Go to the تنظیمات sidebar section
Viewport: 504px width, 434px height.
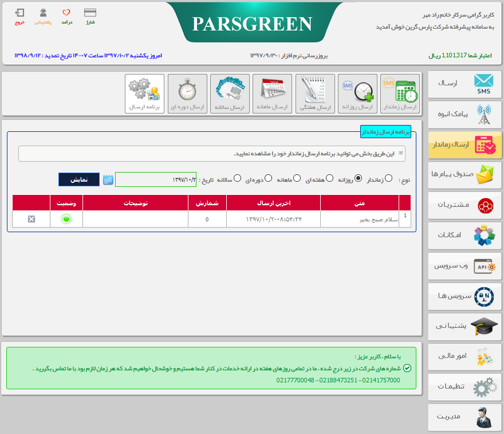[464, 387]
